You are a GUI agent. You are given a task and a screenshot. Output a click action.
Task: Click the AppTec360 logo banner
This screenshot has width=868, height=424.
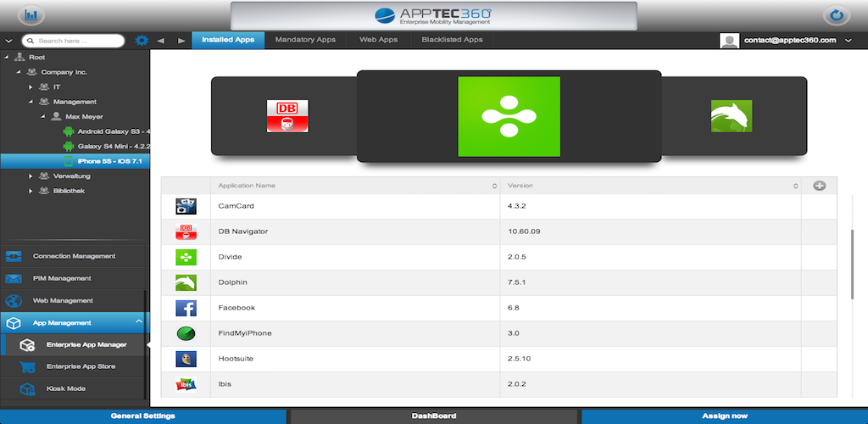[x=433, y=15]
